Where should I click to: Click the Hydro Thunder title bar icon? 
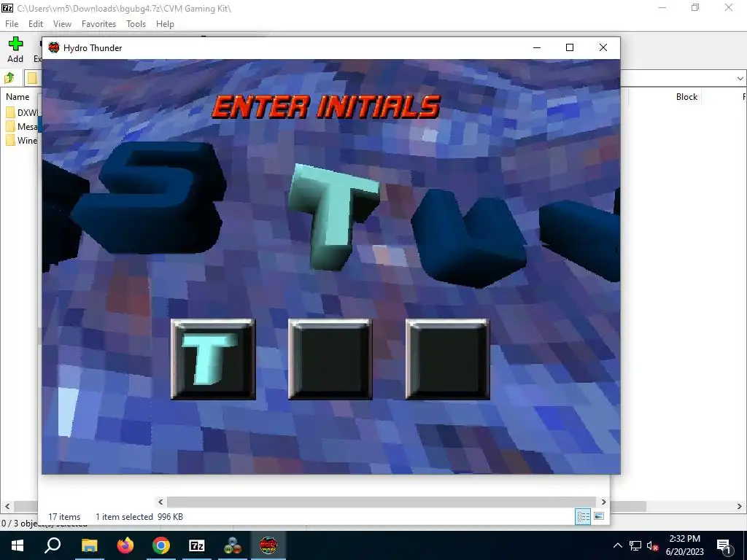[x=54, y=47]
